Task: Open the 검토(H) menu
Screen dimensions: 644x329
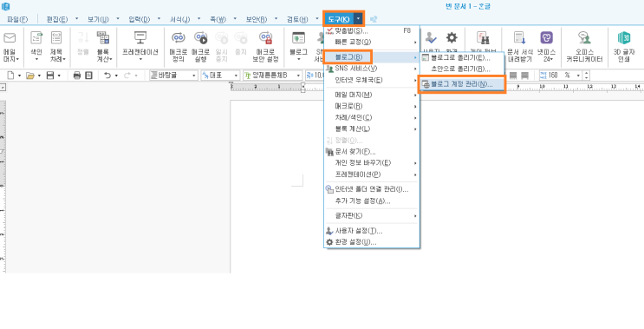Action: click(x=297, y=19)
